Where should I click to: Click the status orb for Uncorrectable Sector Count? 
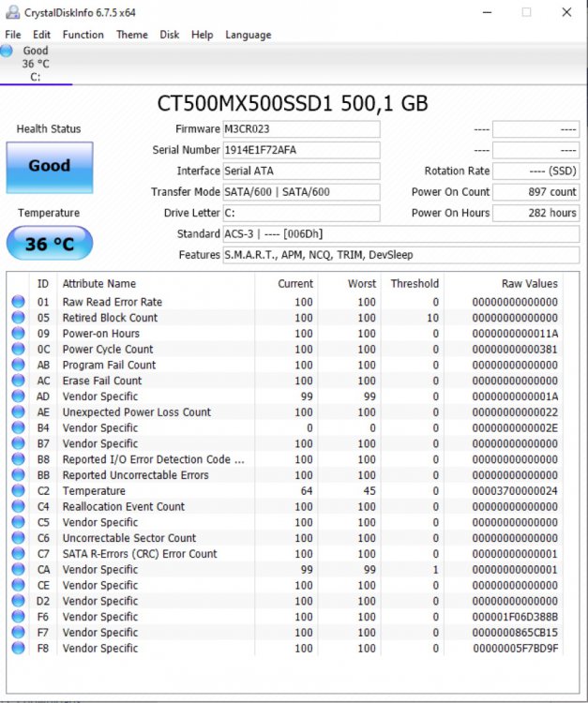point(18,538)
